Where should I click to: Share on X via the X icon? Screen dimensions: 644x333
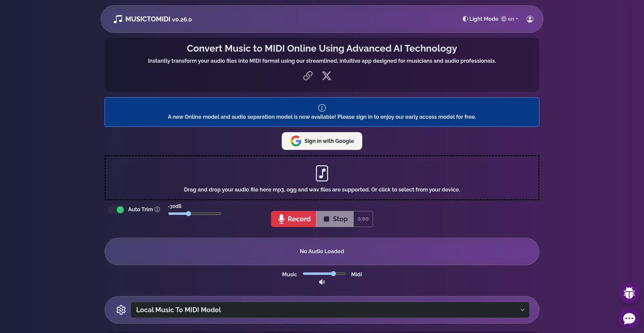pyautogui.click(x=327, y=76)
